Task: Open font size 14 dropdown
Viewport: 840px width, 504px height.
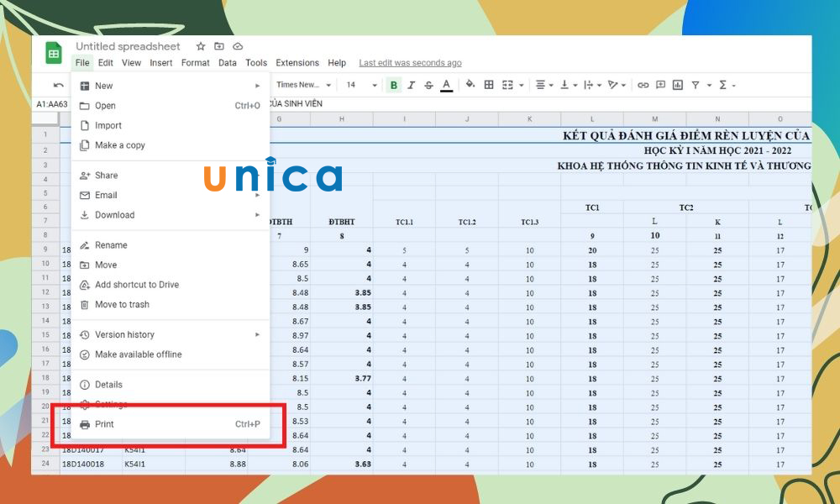Action: coord(361,85)
